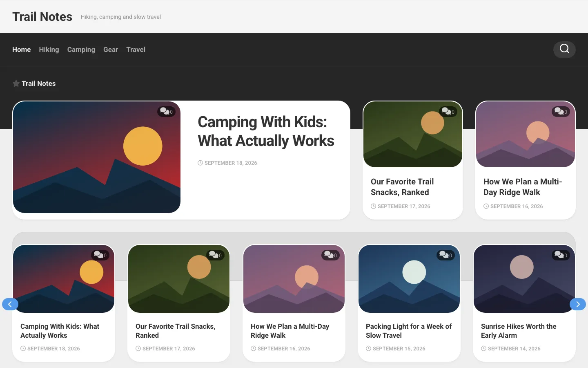Click comment icon on carousel Trail Snacks card
This screenshot has width=588, height=368.
(215, 255)
